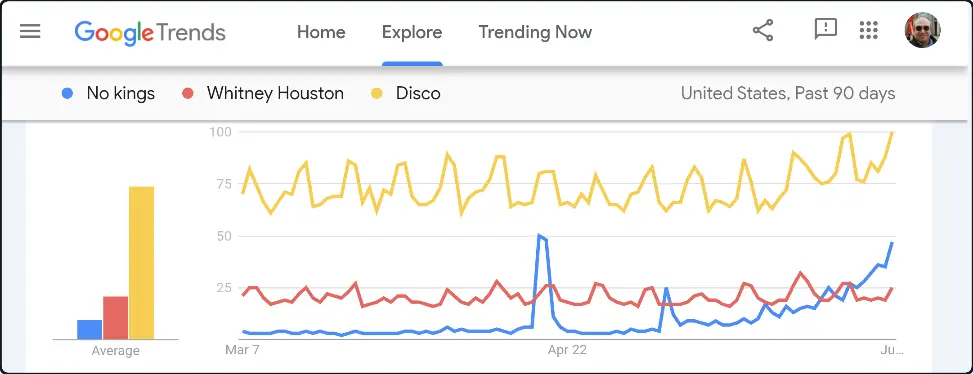The width and height of the screenshot is (973, 374).
Task: Switch to the Explore tab
Action: [412, 32]
